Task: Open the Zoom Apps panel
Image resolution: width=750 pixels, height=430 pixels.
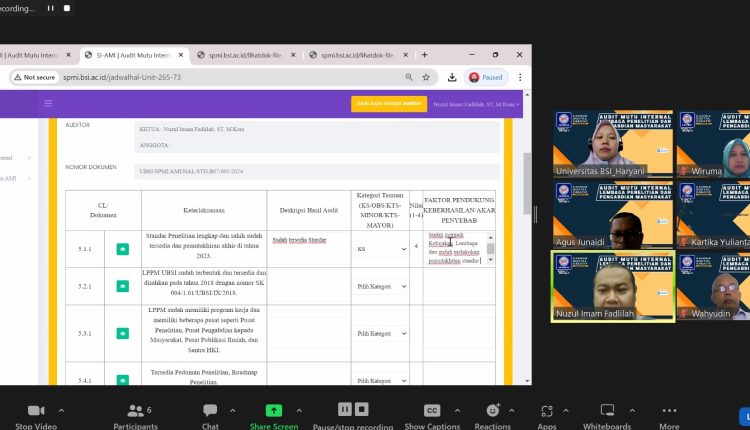Action: coord(547,416)
